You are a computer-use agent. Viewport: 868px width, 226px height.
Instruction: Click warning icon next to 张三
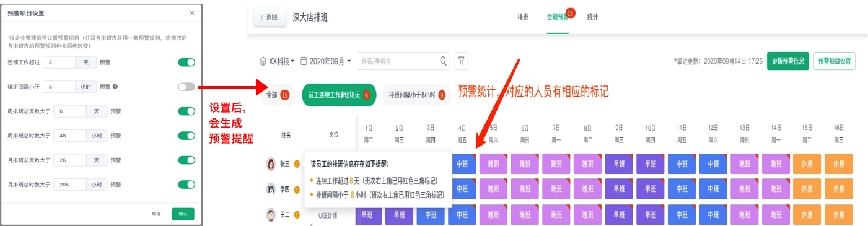[297, 164]
